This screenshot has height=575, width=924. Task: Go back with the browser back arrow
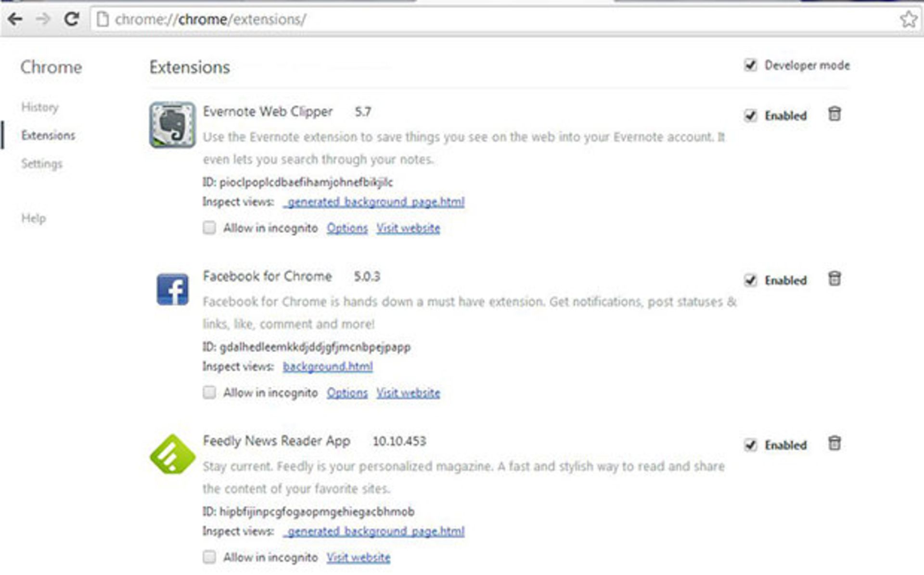(x=15, y=19)
